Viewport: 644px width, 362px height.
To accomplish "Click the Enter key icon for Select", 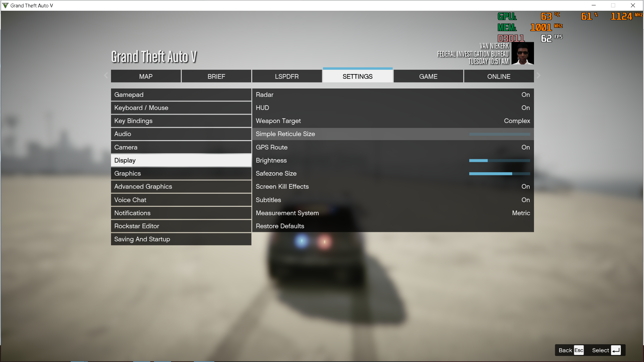I will (615, 350).
